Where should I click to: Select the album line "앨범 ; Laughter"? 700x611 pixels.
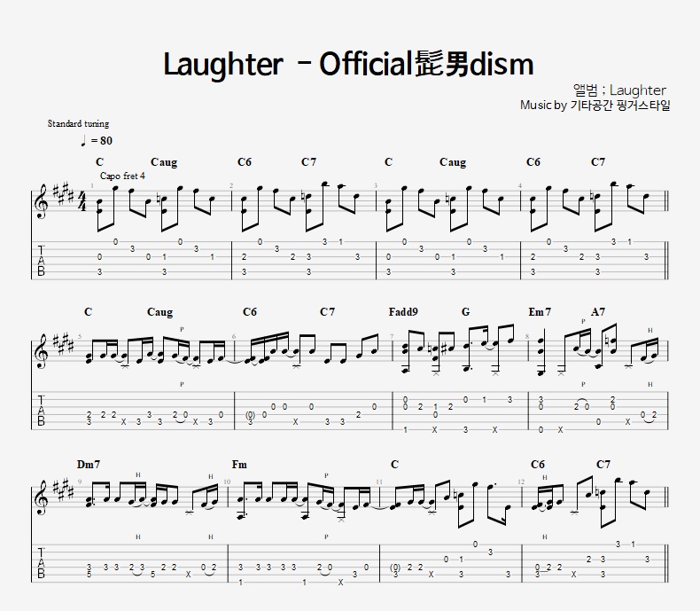click(619, 90)
